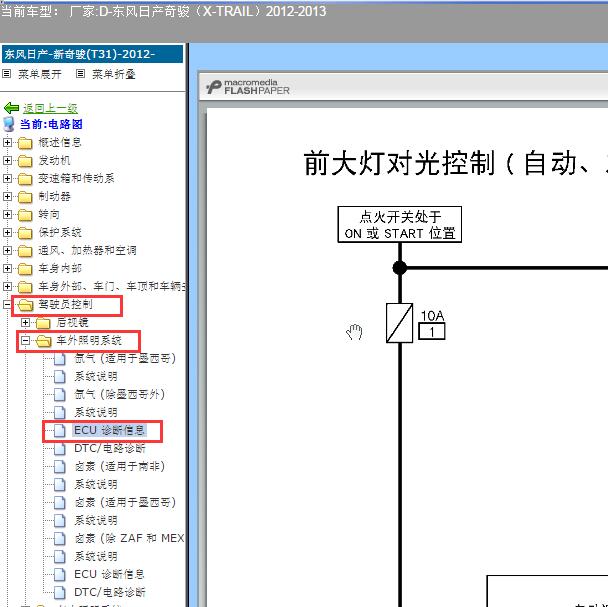Collapse the 驾驶员控制 tree node

click(7, 304)
